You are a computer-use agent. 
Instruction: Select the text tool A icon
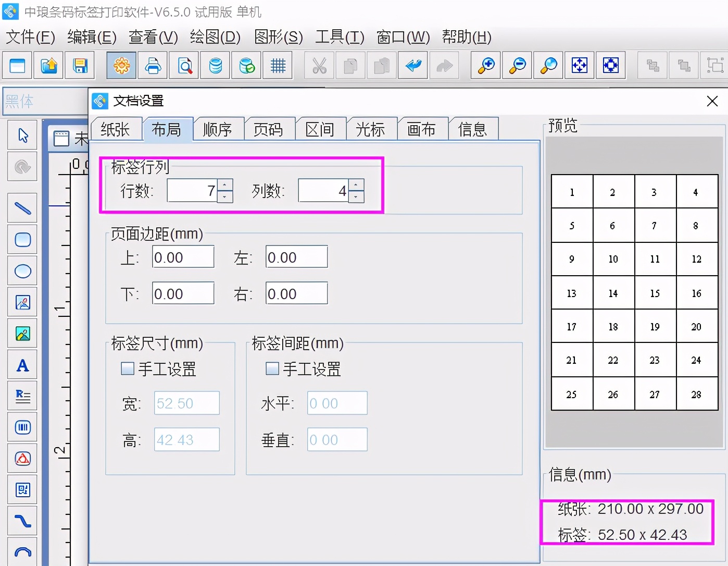22,365
